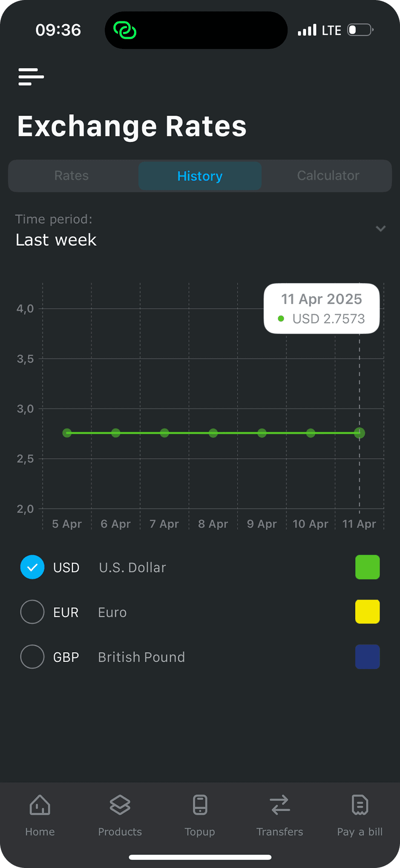Switch to the Rates tab
The image size is (400, 868).
pos(72,176)
